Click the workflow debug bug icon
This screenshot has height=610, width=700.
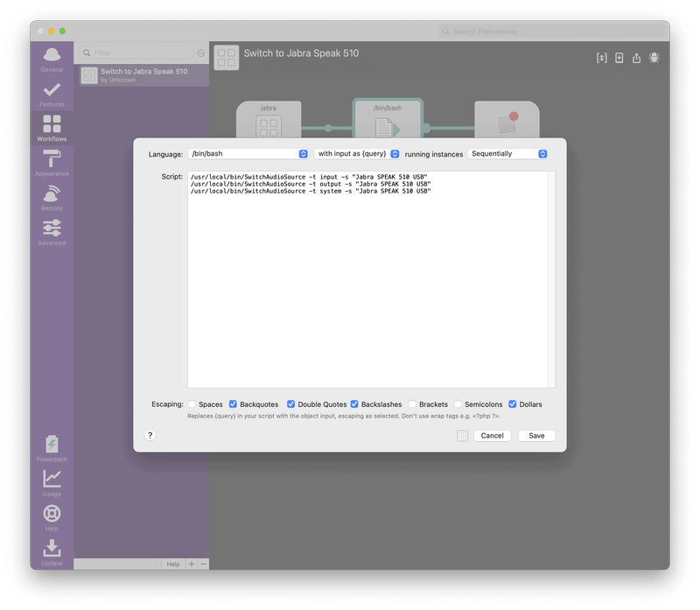pyautogui.click(x=654, y=58)
